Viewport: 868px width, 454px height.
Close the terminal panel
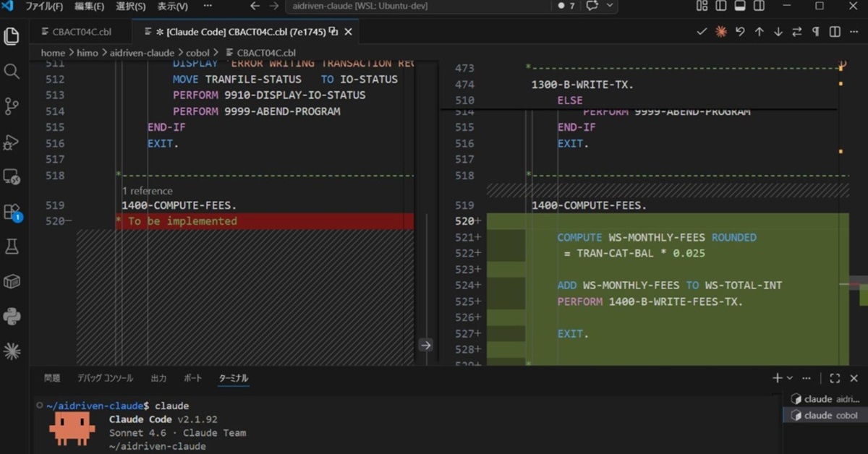click(x=854, y=378)
